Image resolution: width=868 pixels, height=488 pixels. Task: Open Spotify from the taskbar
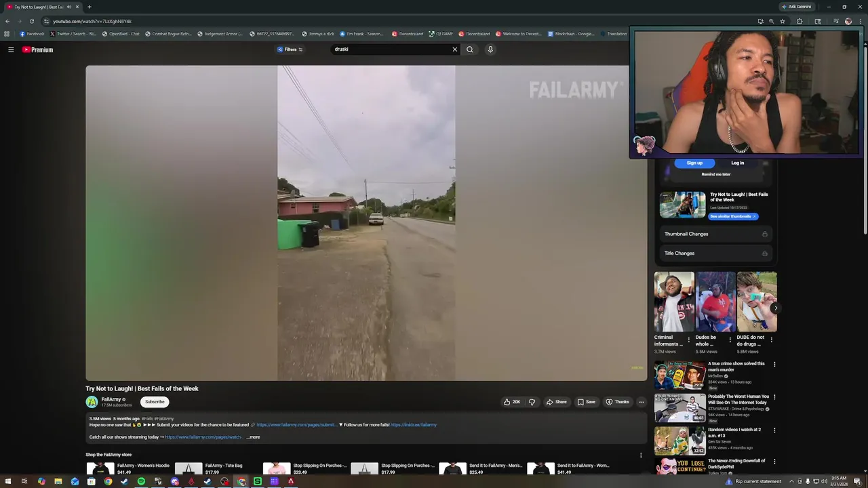tap(141, 481)
